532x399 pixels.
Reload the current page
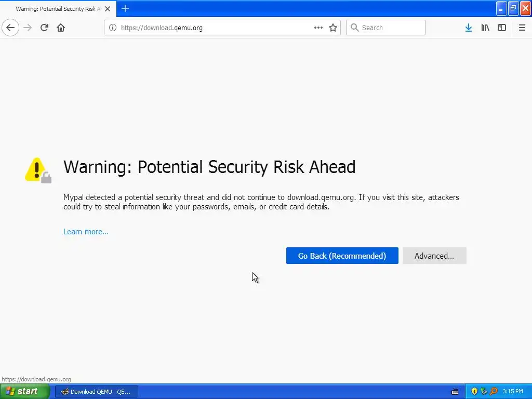pyautogui.click(x=44, y=28)
